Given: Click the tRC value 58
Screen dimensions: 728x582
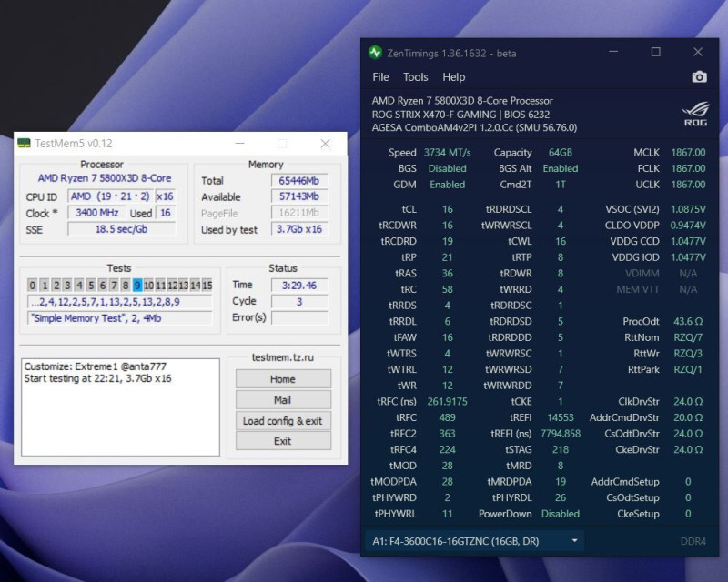Looking at the screenshot, I should click(x=447, y=289).
